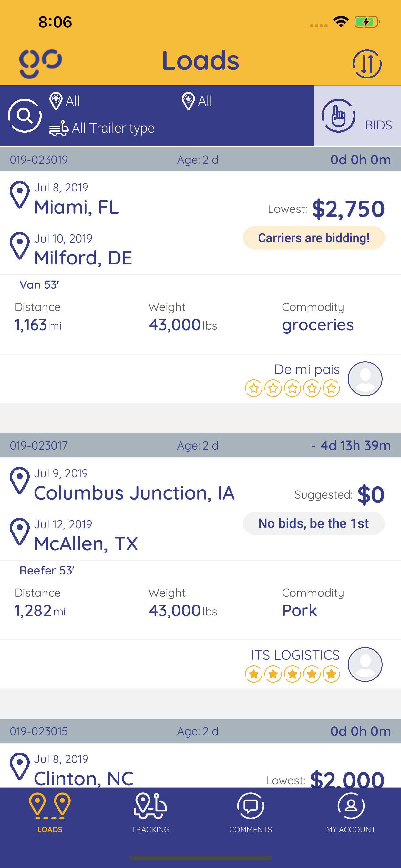
Task: Open the origin location All filter
Action: (x=65, y=101)
